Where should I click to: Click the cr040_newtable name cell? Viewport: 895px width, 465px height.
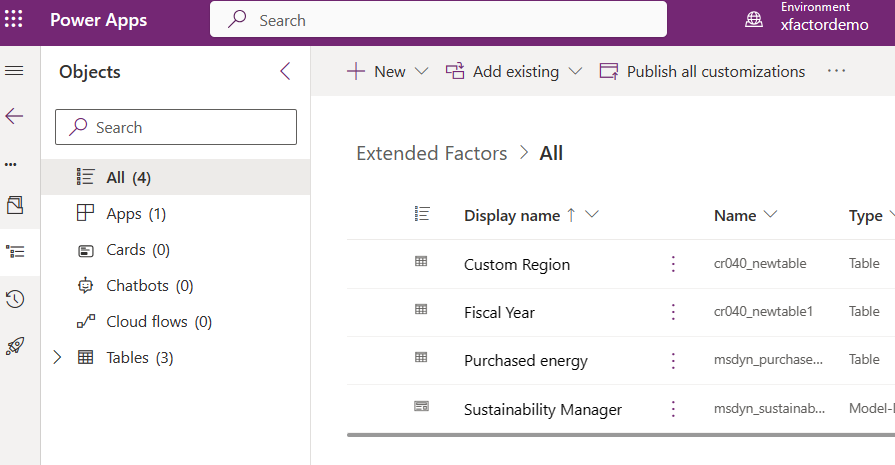760,264
